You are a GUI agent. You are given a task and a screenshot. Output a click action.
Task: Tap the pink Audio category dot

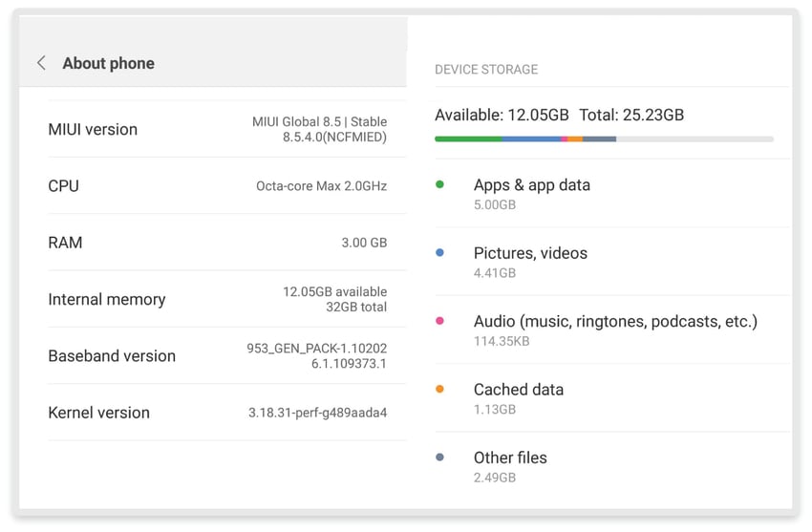439,321
